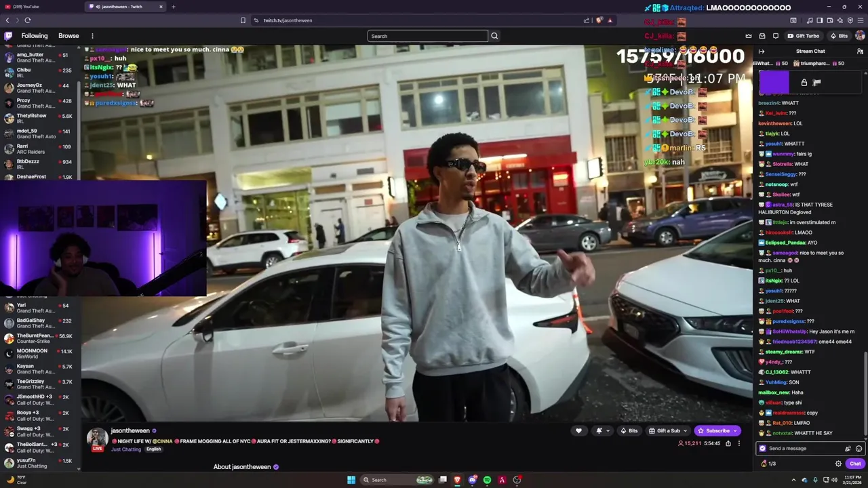The image size is (868, 488).
Task: Open the chat community users icon
Action: 860,52
